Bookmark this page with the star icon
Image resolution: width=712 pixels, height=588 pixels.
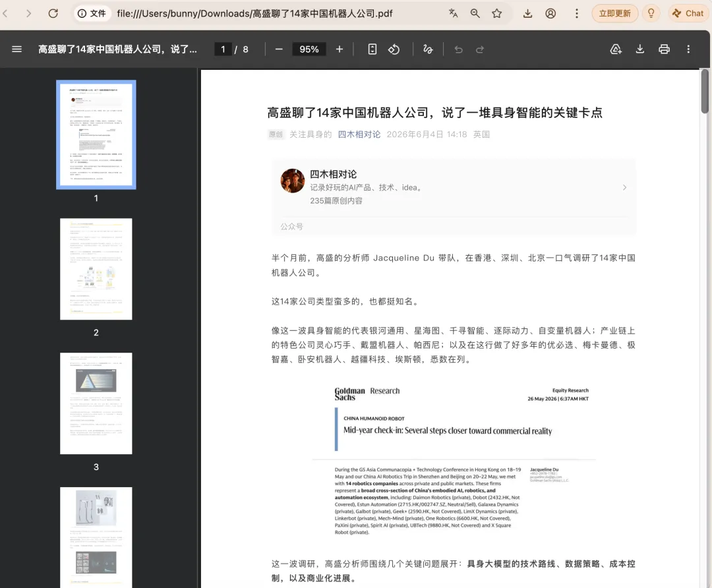[x=497, y=14]
